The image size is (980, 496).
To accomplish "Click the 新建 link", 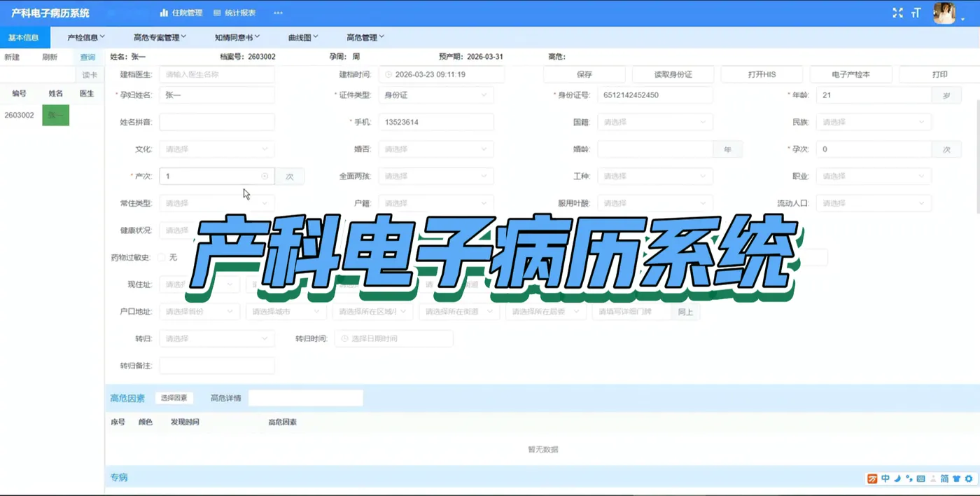I will click(x=12, y=57).
